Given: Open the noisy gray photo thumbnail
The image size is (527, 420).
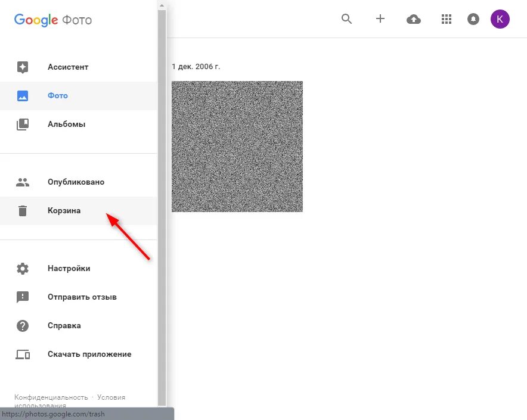Looking at the screenshot, I should [237, 147].
